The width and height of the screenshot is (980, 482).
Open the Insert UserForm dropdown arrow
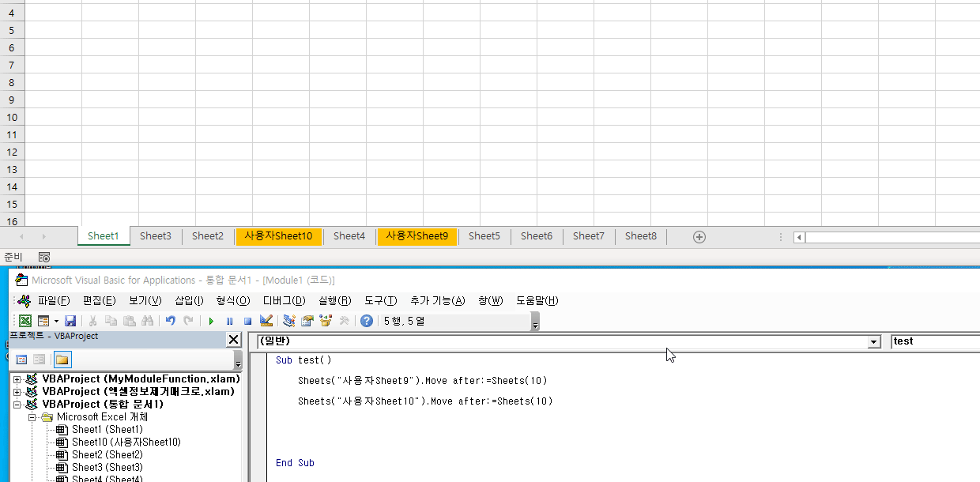click(56, 321)
